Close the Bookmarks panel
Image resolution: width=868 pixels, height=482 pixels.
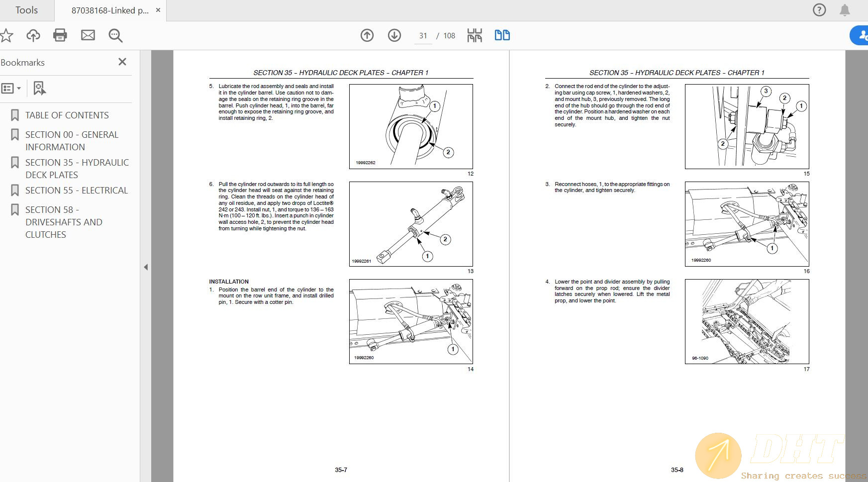pyautogui.click(x=122, y=62)
